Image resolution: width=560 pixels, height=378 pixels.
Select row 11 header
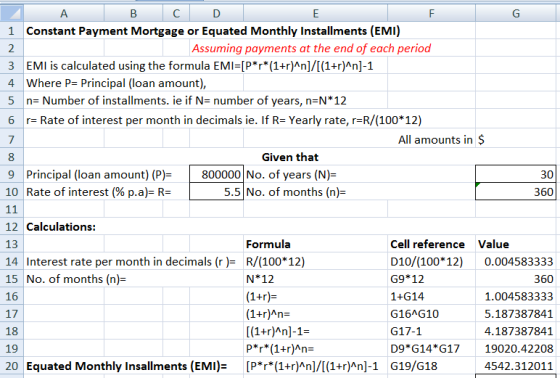pos(12,209)
